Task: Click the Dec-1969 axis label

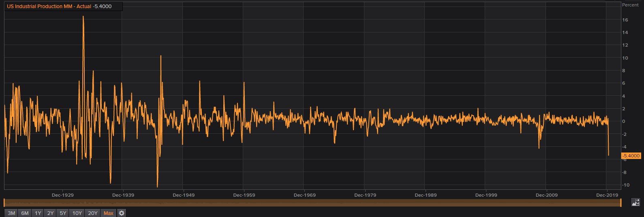Action: coord(305,195)
